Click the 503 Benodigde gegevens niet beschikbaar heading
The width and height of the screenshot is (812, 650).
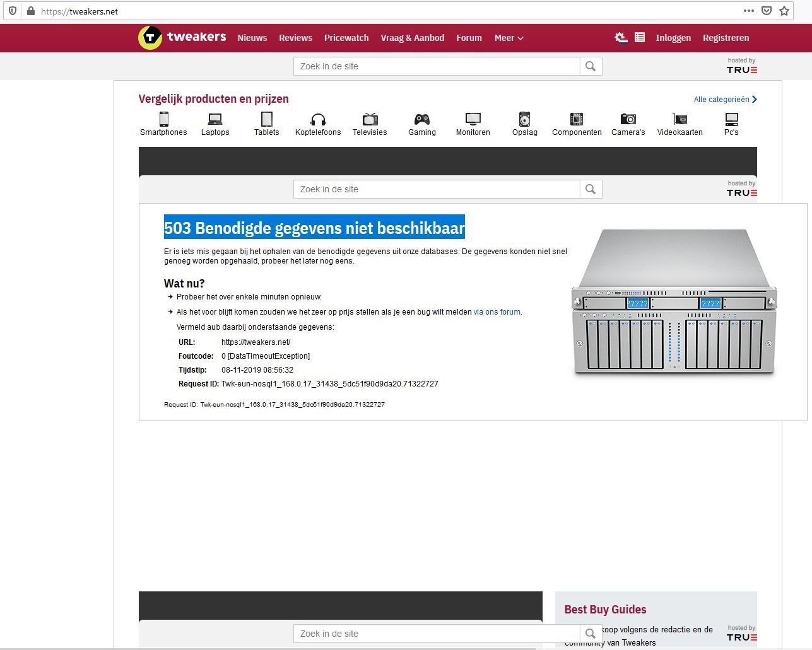(314, 228)
